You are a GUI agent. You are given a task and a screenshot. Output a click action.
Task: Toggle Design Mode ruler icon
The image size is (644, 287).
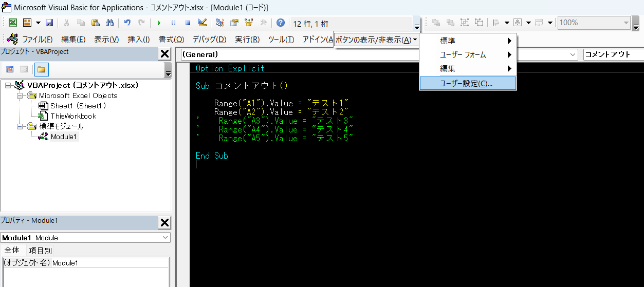pyautogui.click(x=202, y=23)
